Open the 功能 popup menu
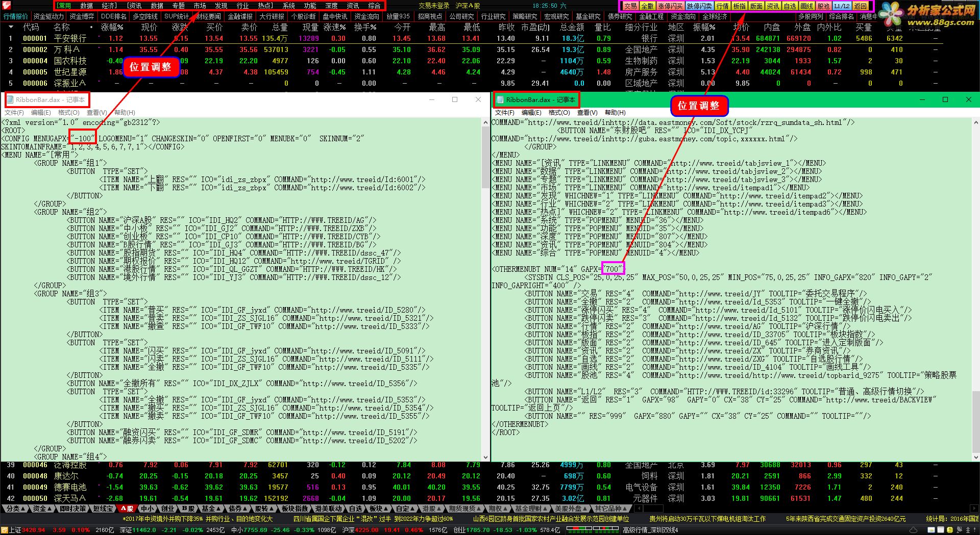This screenshot has height=535, width=980. (x=310, y=6)
